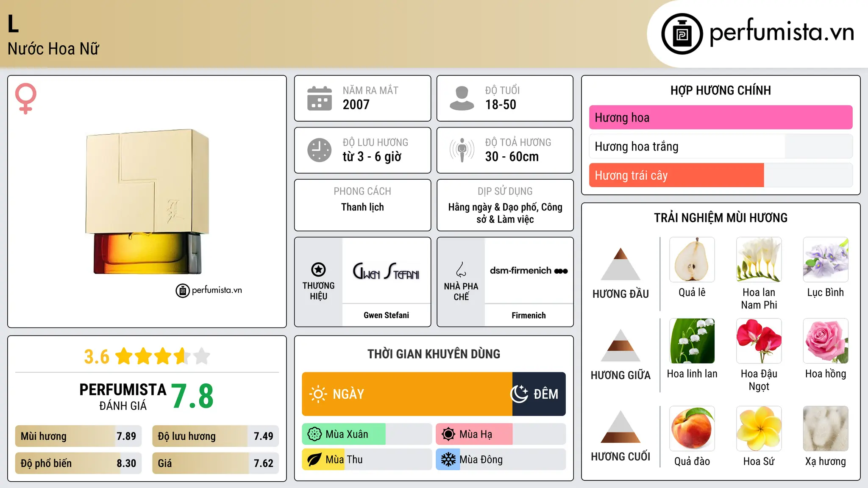Screen dimensions: 868x488
Task: Click the age range 18-50
Action: pos(501,105)
